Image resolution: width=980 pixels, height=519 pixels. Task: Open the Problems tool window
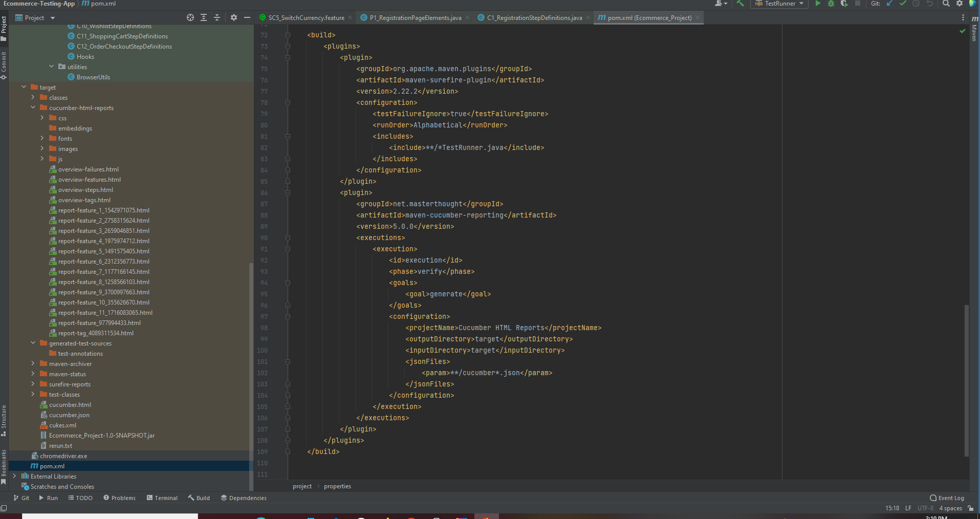(120, 498)
